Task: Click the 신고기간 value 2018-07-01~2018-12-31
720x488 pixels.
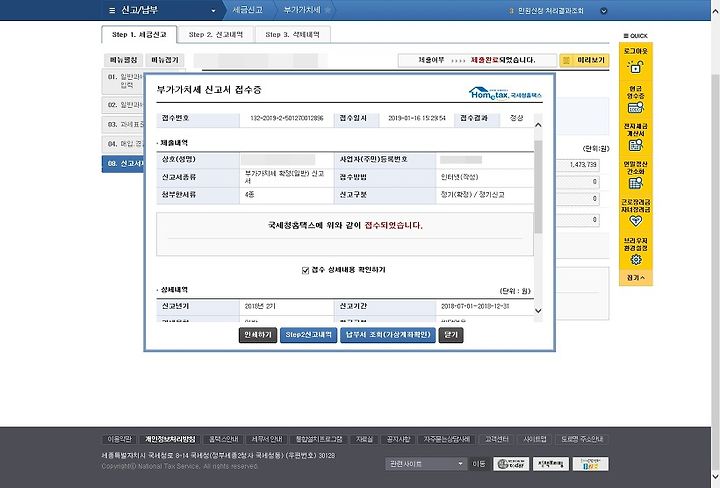Action: pos(475,306)
